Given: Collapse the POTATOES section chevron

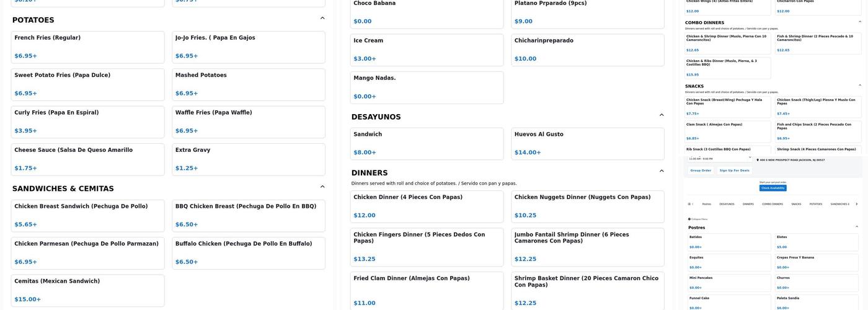Looking at the screenshot, I should pyautogui.click(x=322, y=19).
